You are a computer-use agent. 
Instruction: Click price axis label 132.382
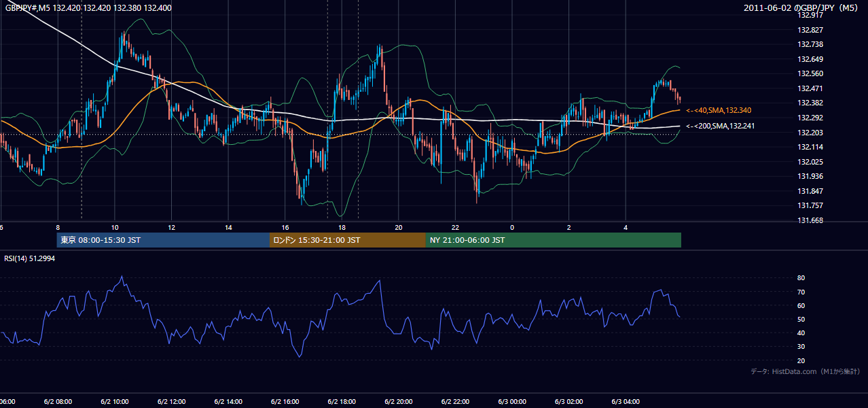[x=810, y=103]
